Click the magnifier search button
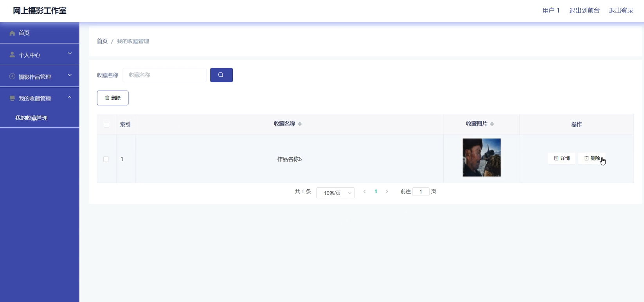This screenshot has width=644, height=302. tap(221, 75)
